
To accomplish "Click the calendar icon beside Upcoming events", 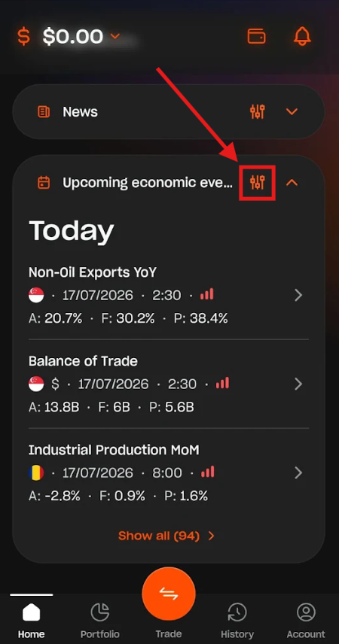I will (x=44, y=182).
